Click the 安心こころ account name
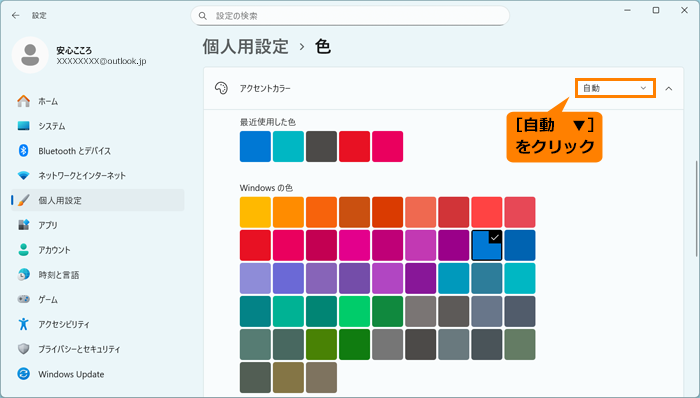The image size is (700, 398). (x=74, y=50)
